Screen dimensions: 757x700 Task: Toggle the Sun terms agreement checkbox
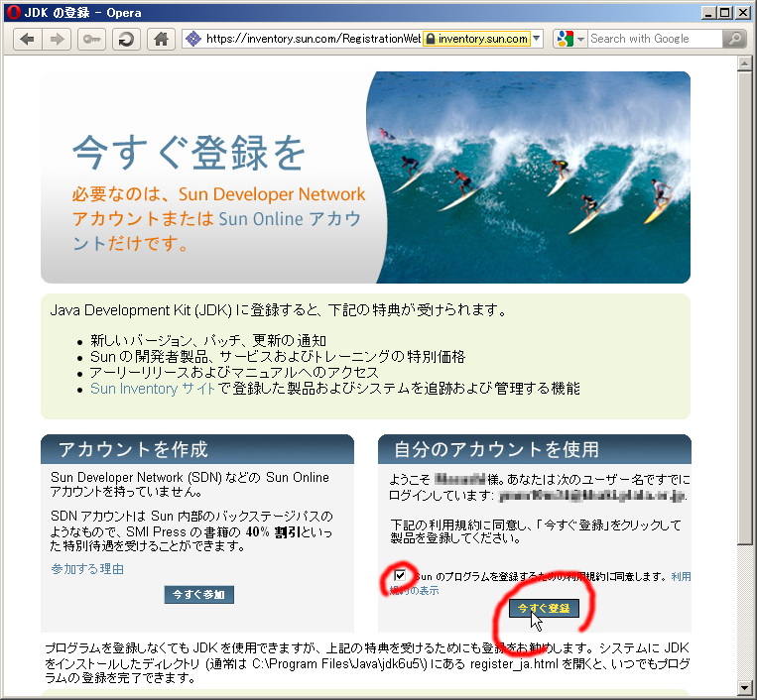pyautogui.click(x=400, y=575)
